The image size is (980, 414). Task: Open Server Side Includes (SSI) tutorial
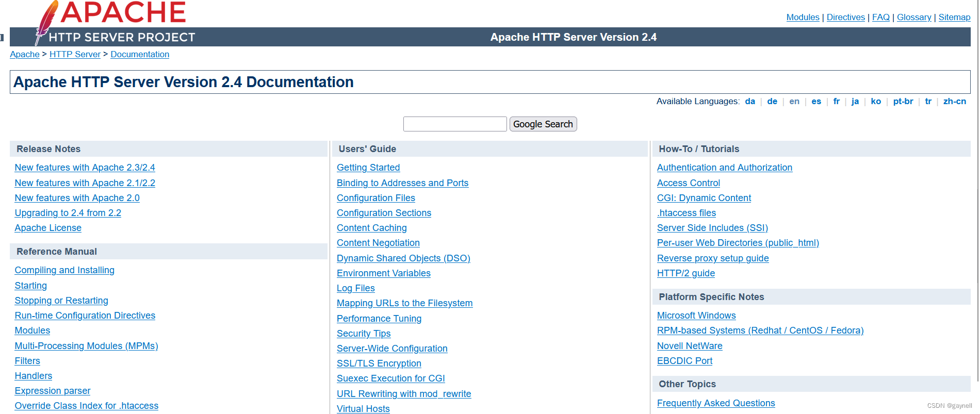712,228
